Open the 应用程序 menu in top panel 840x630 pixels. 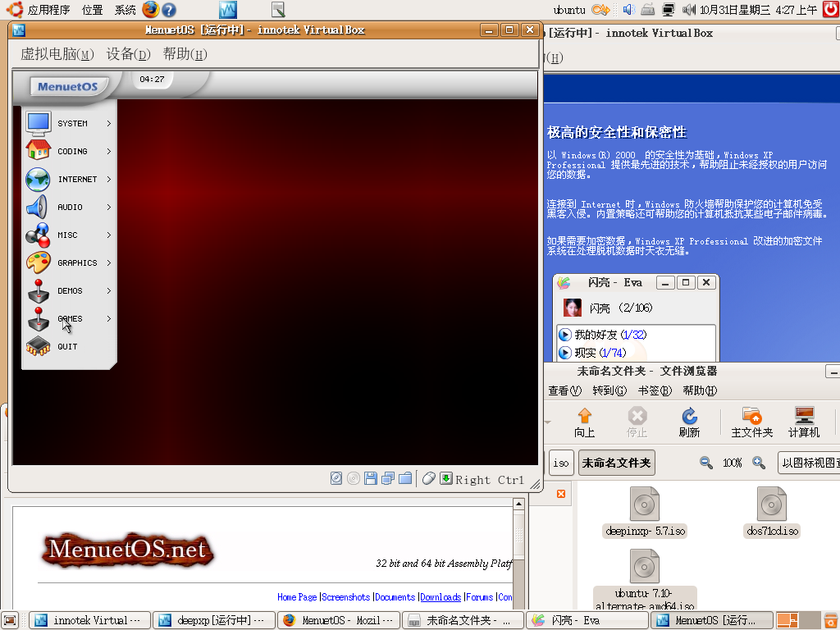pyautogui.click(x=48, y=10)
